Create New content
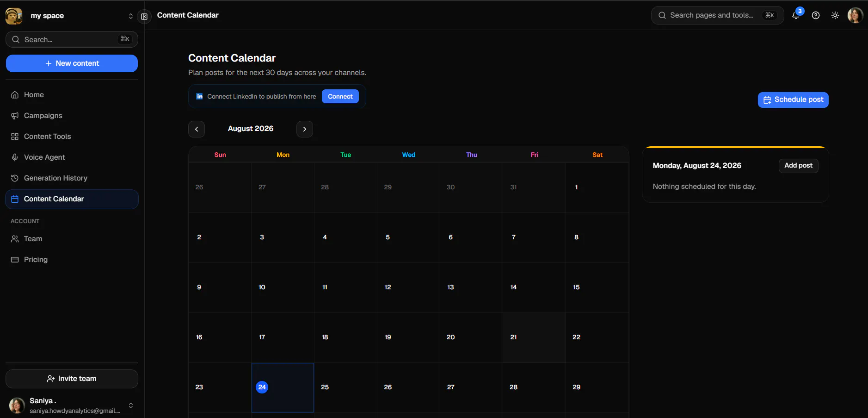 [72, 63]
